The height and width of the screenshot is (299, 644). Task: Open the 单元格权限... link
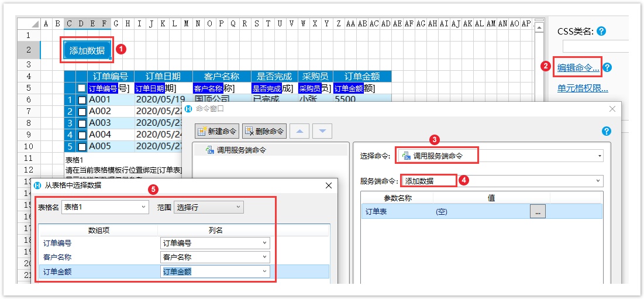pyautogui.click(x=583, y=88)
